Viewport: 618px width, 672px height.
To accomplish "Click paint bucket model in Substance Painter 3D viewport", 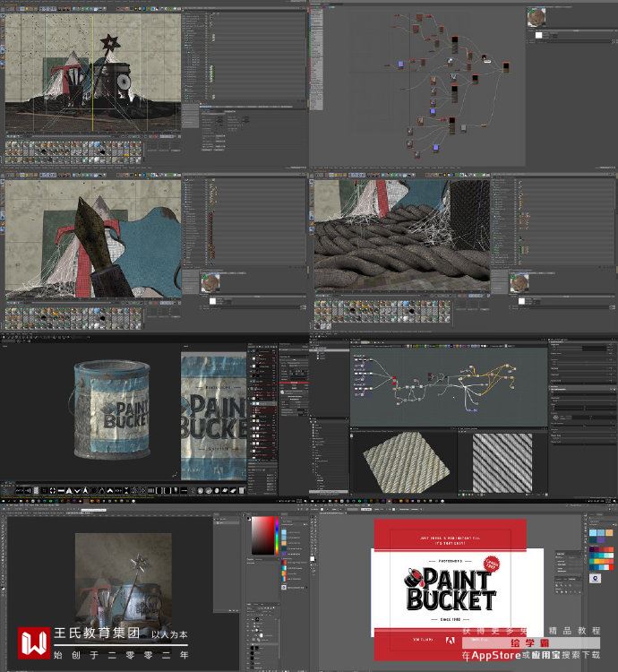I will (111, 409).
